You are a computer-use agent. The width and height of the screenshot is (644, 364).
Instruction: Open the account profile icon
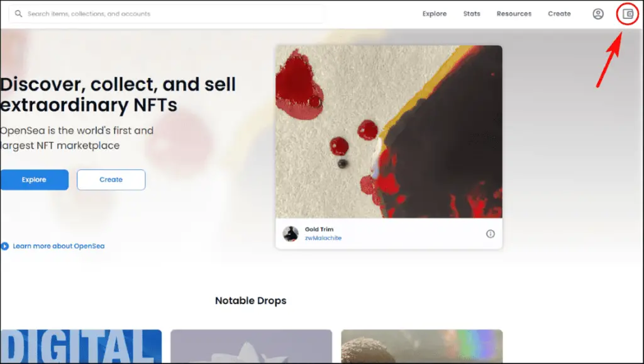pos(598,14)
